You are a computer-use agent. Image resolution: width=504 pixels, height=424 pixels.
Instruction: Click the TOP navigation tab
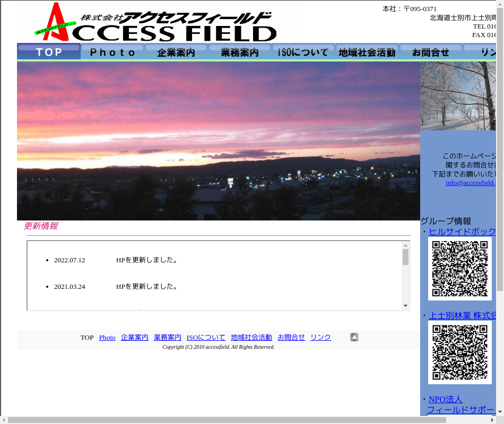coord(49,52)
